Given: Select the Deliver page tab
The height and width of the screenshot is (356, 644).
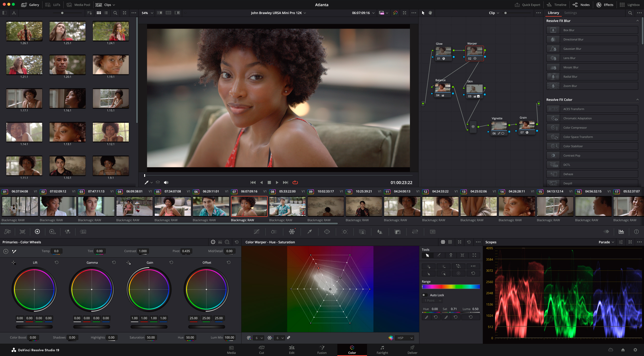Looking at the screenshot, I should (x=412, y=349).
